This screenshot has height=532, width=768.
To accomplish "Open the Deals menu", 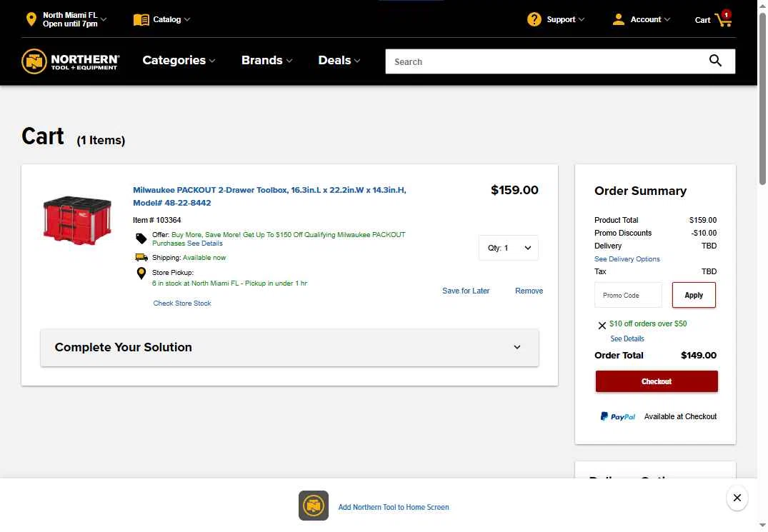I will click(339, 60).
